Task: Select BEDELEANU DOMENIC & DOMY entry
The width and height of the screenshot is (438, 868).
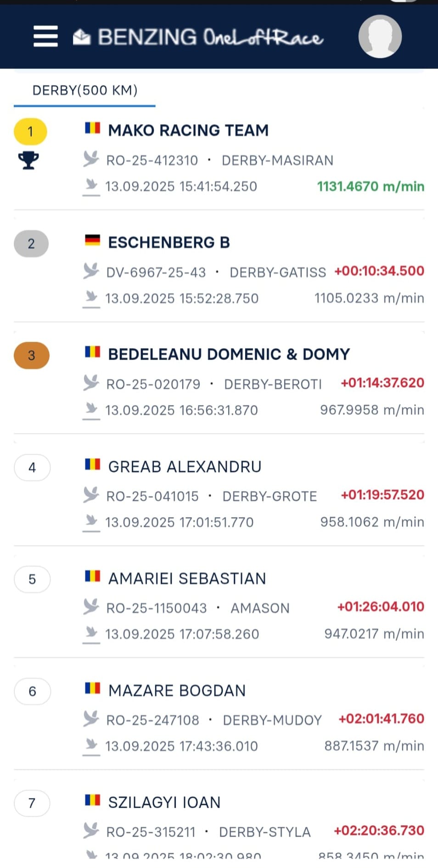Action: pos(229,355)
